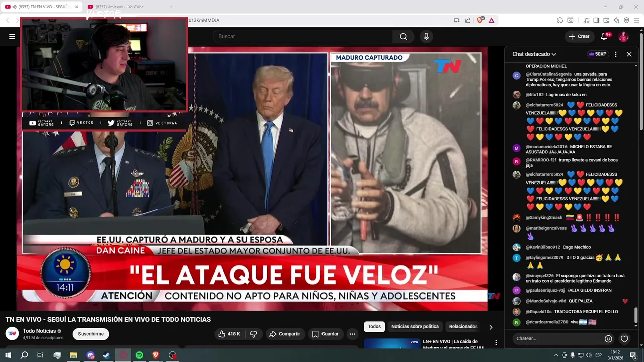Open the system volume control
Screen dimensions: 644x362
(588, 355)
